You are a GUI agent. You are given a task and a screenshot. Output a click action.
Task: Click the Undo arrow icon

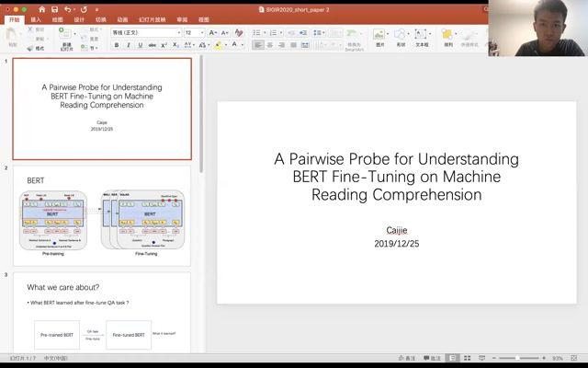point(68,8)
